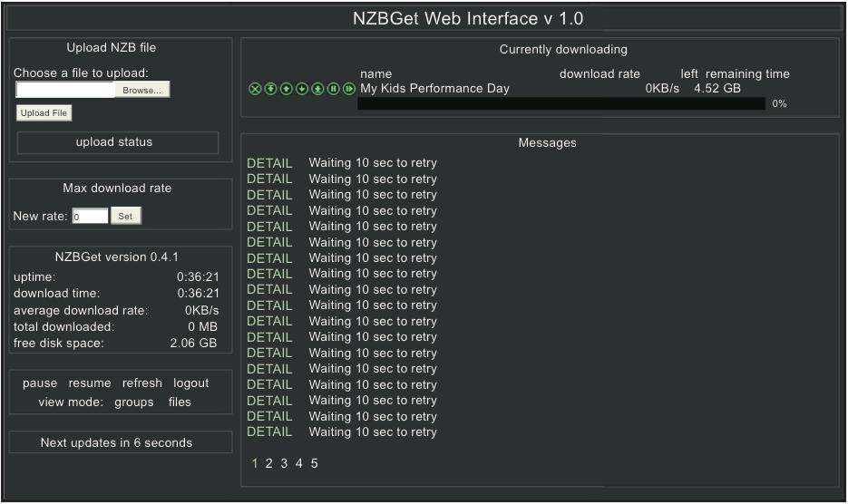Click the remaining time column header
The height and width of the screenshot is (504, 848).
pos(747,74)
